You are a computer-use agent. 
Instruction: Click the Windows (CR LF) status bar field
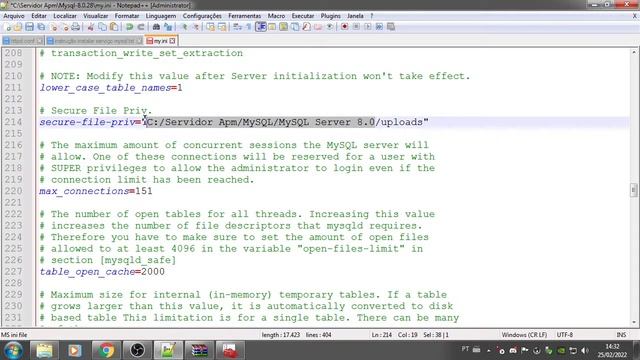click(524, 335)
